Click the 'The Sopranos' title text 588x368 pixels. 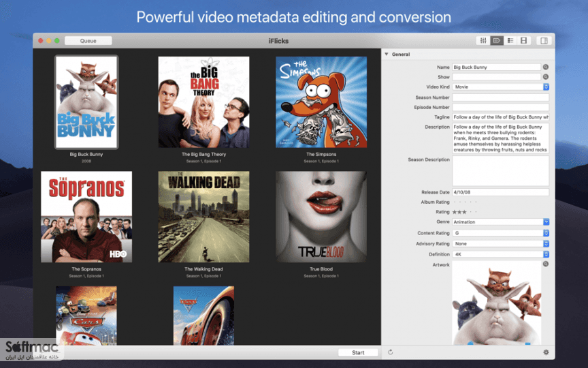(x=86, y=269)
